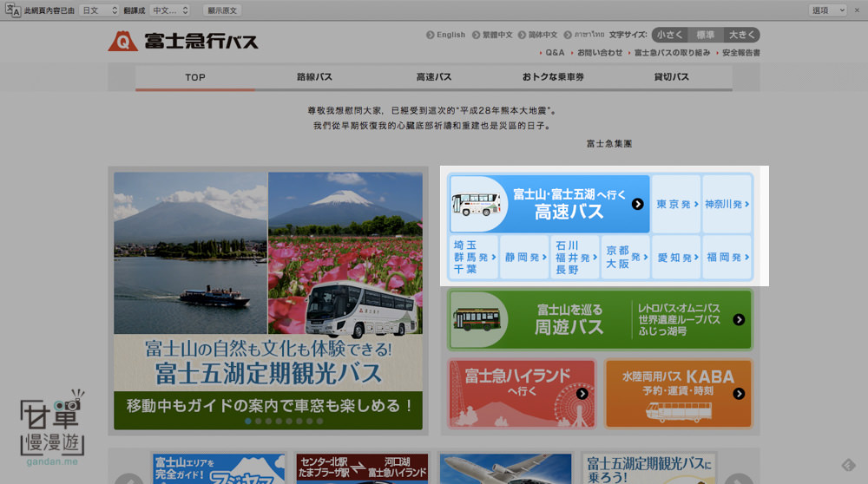Select the おトクな乗車券 navigation tab
868x484 pixels.
[553, 77]
